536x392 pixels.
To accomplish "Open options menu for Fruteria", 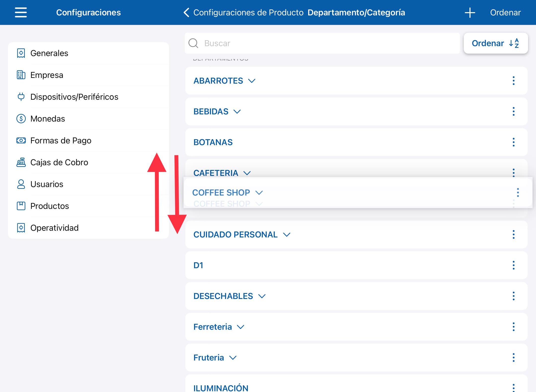I will (x=514, y=358).
